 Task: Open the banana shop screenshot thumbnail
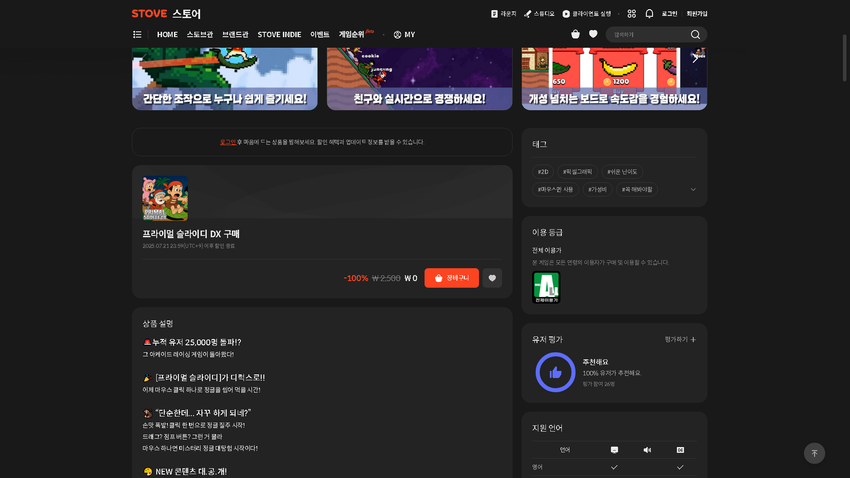[x=614, y=79]
